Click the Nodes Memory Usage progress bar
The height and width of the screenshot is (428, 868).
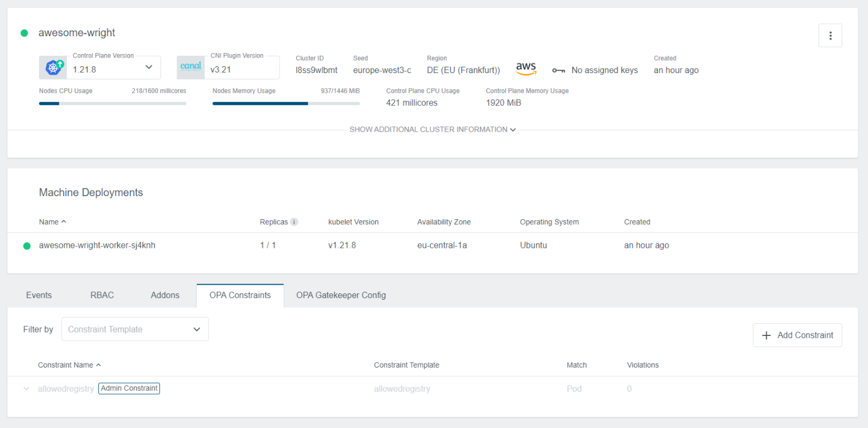[286, 104]
